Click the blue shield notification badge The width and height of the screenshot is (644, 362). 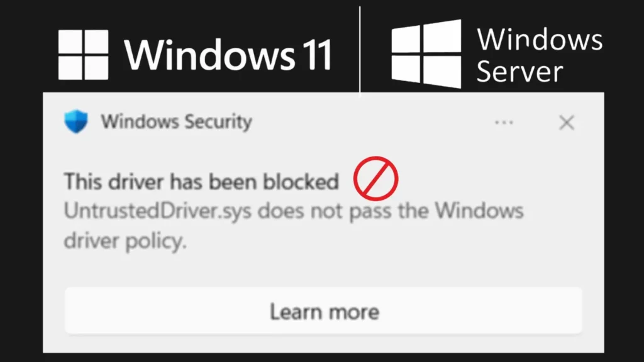[75, 122]
